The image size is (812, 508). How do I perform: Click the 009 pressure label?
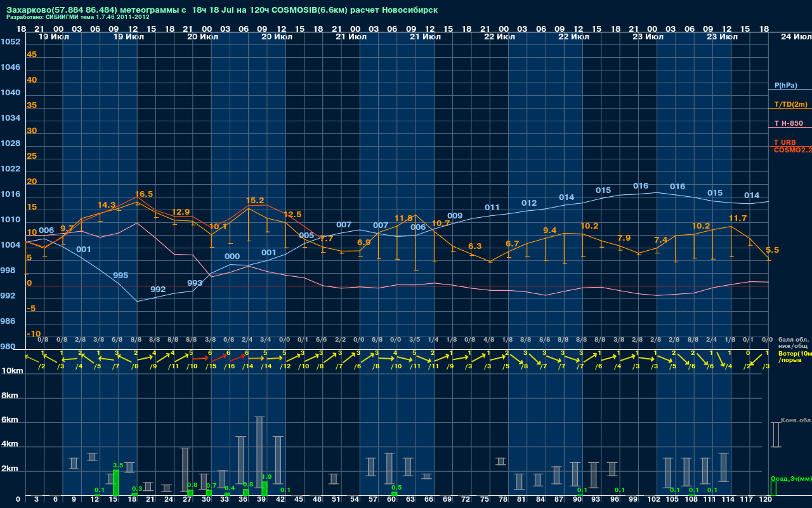[x=455, y=216]
